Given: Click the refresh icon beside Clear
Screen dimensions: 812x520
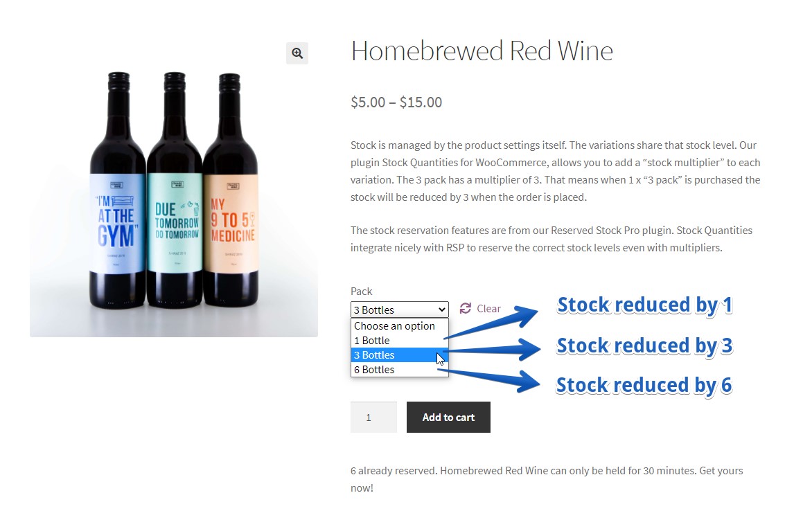Looking at the screenshot, I should click(466, 308).
